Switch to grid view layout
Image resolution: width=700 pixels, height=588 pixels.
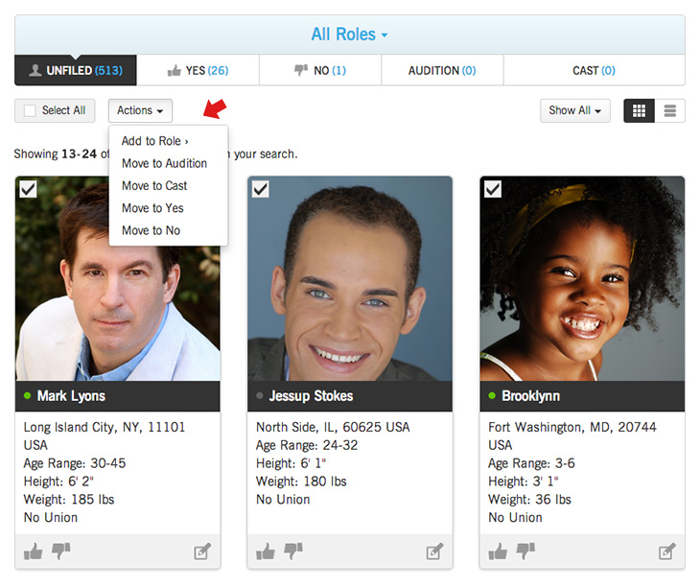pyautogui.click(x=639, y=110)
